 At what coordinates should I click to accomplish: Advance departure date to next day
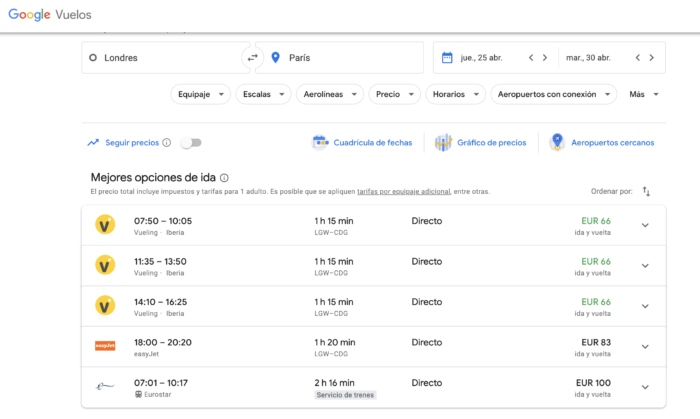click(x=545, y=58)
